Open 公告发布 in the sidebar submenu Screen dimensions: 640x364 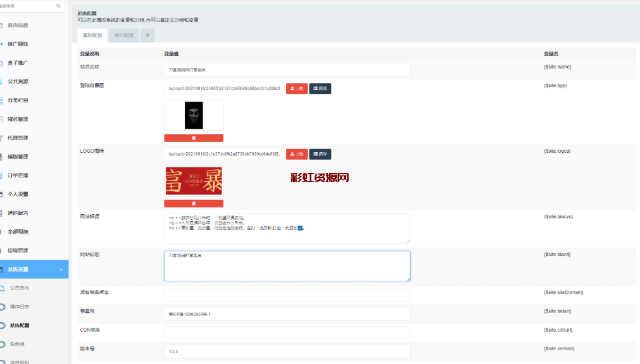[x=19, y=288]
